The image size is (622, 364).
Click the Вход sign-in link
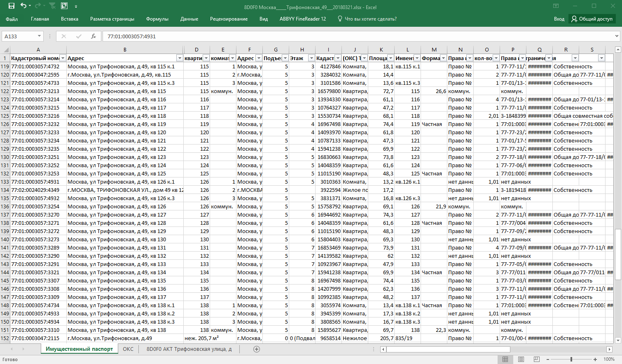coord(559,19)
